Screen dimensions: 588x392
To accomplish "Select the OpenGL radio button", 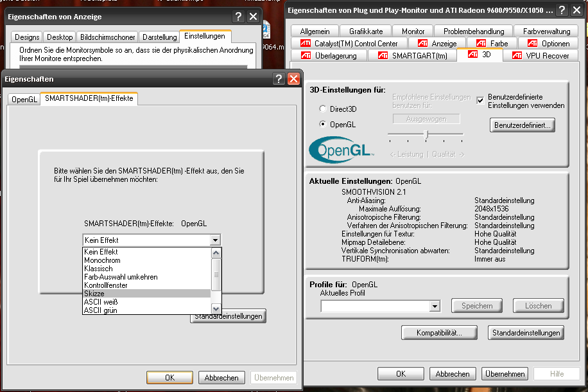I will pyautogui.click(x=322, y=124).
